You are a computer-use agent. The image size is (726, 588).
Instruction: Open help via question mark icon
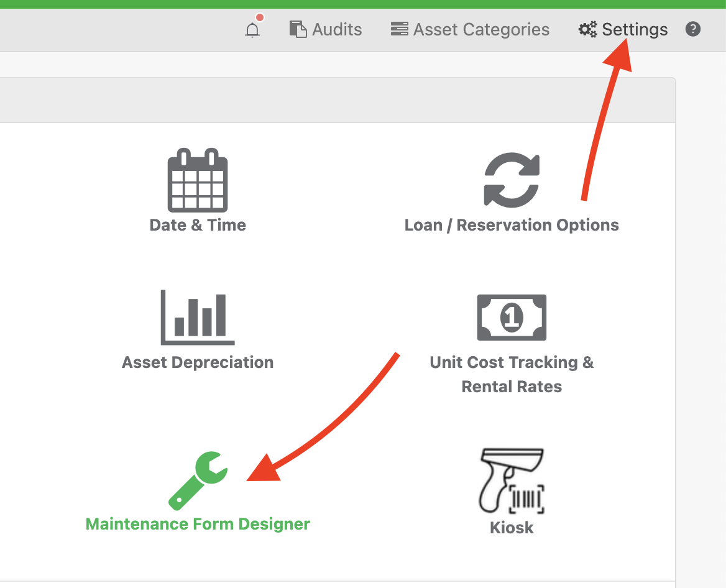(x=693, y=29)
